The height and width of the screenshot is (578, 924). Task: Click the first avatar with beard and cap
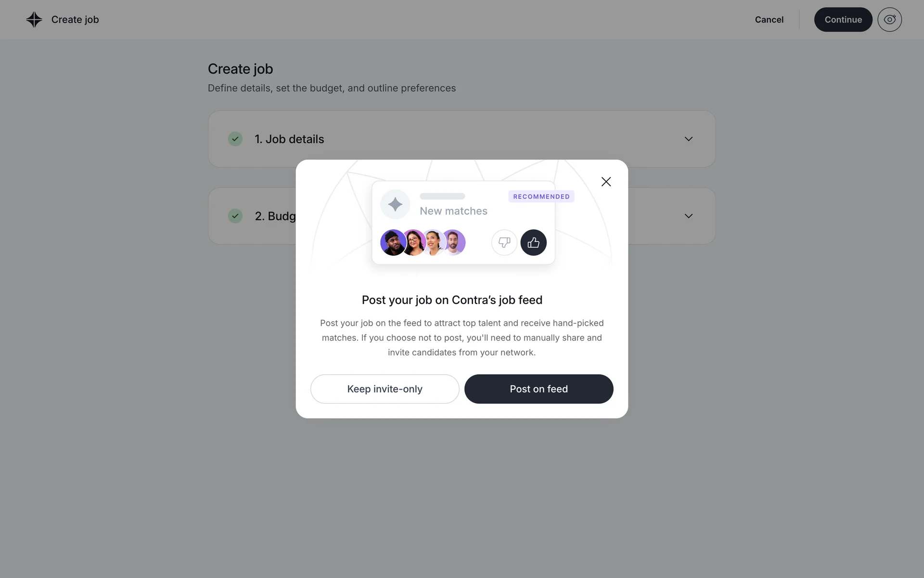pos(392,243)
